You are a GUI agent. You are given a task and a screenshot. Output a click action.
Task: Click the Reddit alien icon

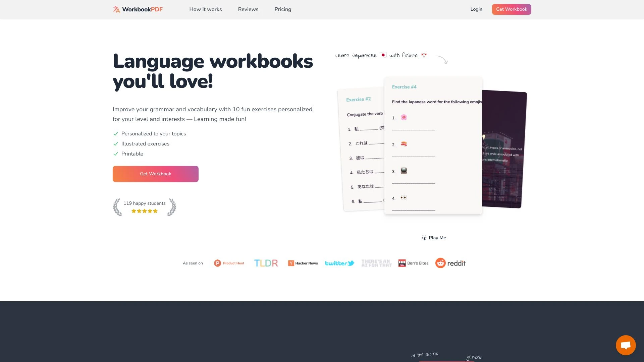(x=440, y=263)
